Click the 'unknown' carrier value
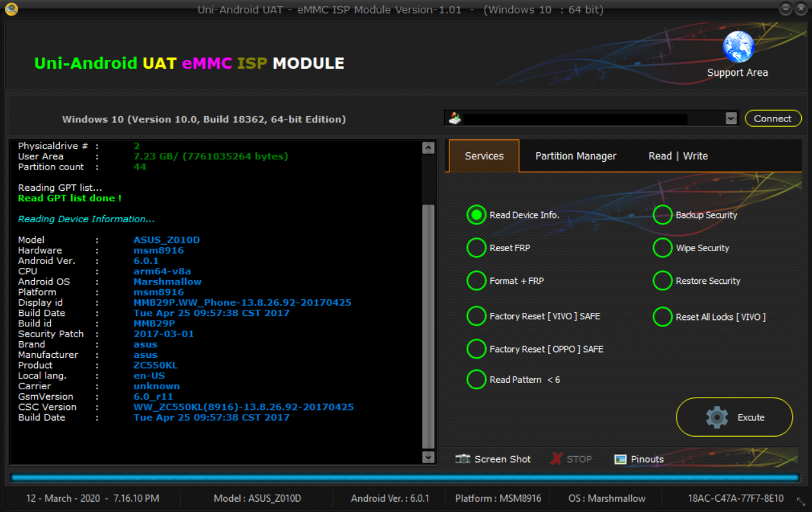The width and height of the screenshot is (812, 512). (x=157, y=386)
